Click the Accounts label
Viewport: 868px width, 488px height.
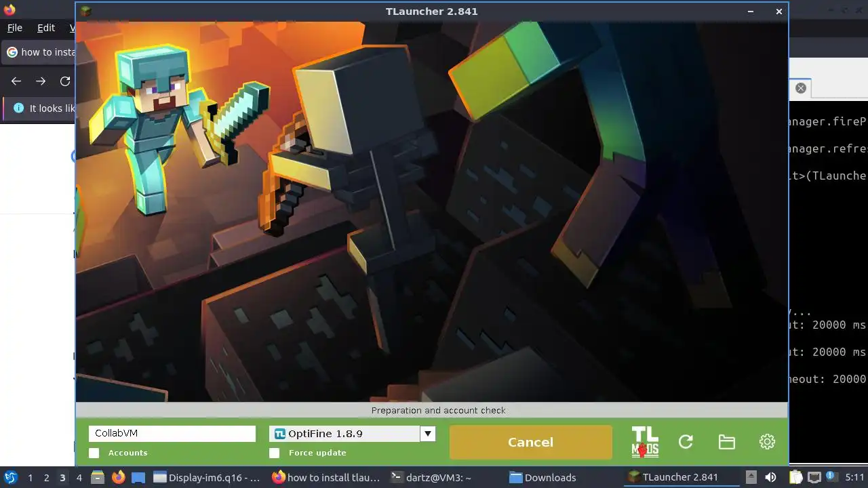click(x=127, y=453)
